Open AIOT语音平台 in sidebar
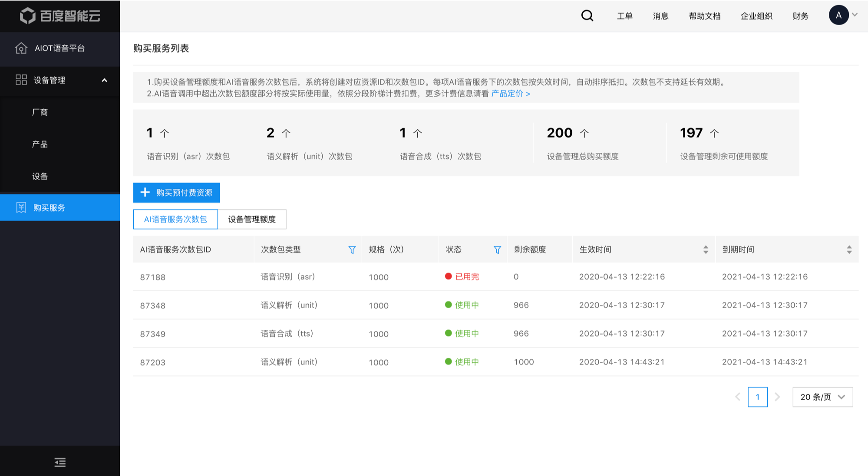 coord(60,48)
